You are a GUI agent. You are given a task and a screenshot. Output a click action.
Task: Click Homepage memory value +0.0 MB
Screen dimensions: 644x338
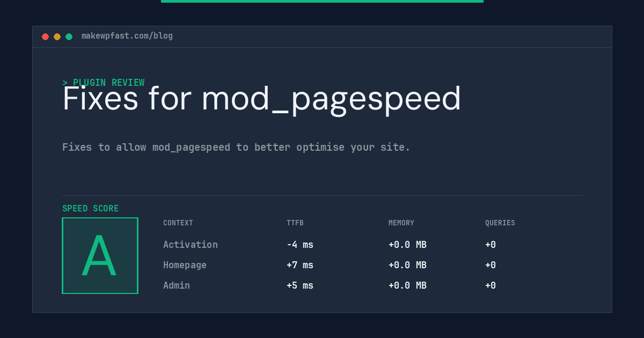click(x=407, y=265)
